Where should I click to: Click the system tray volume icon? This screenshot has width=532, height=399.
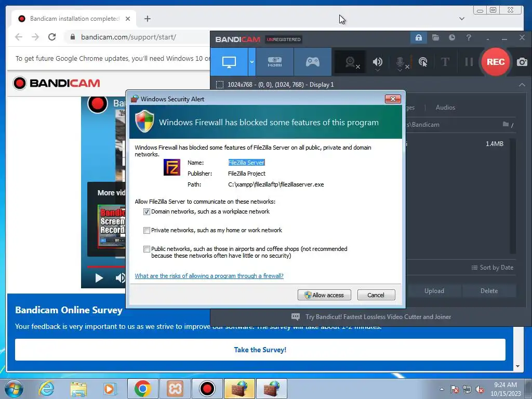480,389
